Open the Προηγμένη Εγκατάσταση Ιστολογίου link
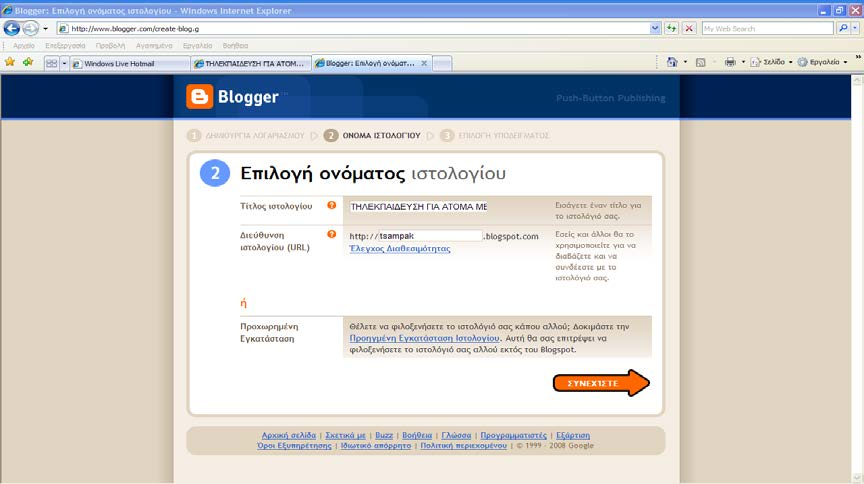The height and width of the screenshot is (484, 864). pos(424,338)
